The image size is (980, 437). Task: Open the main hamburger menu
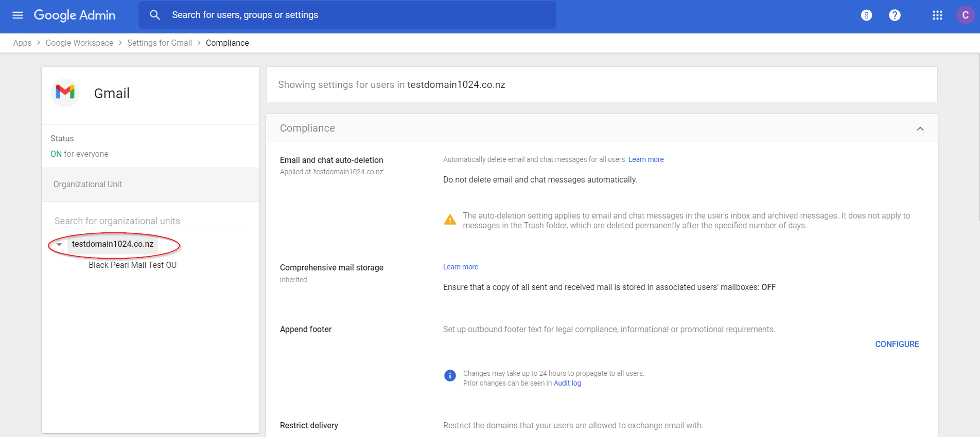point(18,15)
